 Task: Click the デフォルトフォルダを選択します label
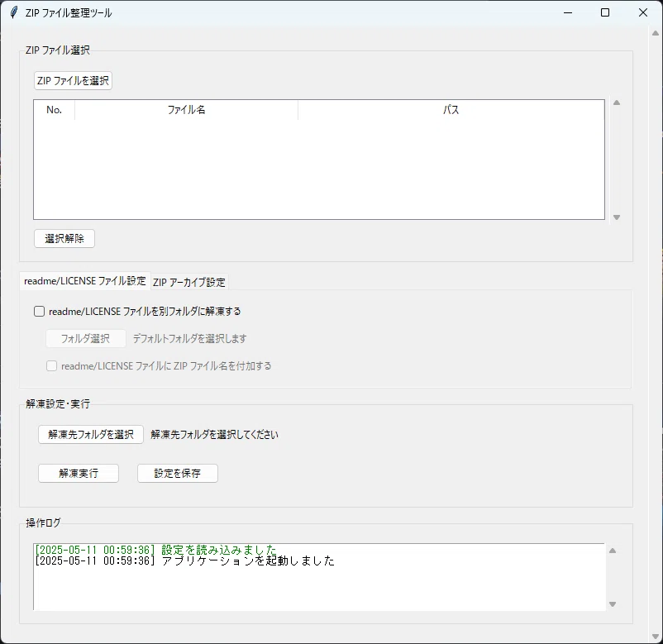190,339
